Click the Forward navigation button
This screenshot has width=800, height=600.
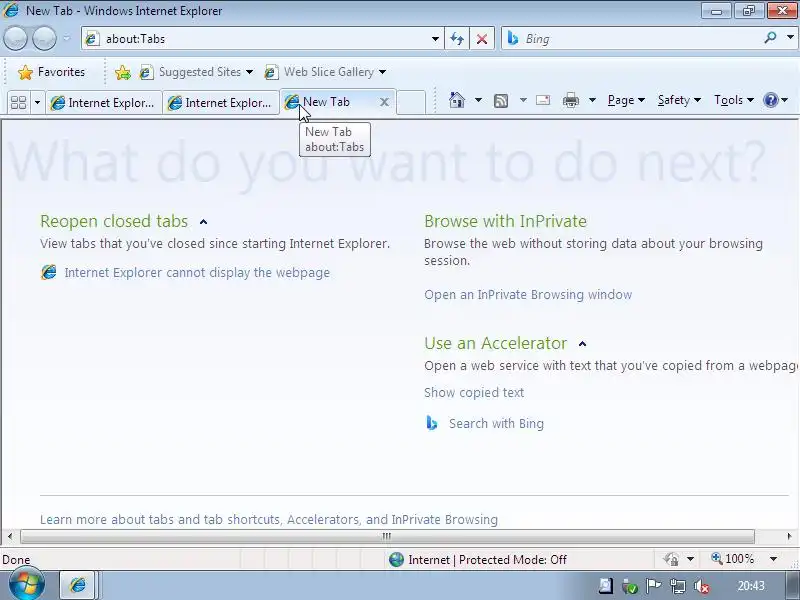[x=44, y=38]
